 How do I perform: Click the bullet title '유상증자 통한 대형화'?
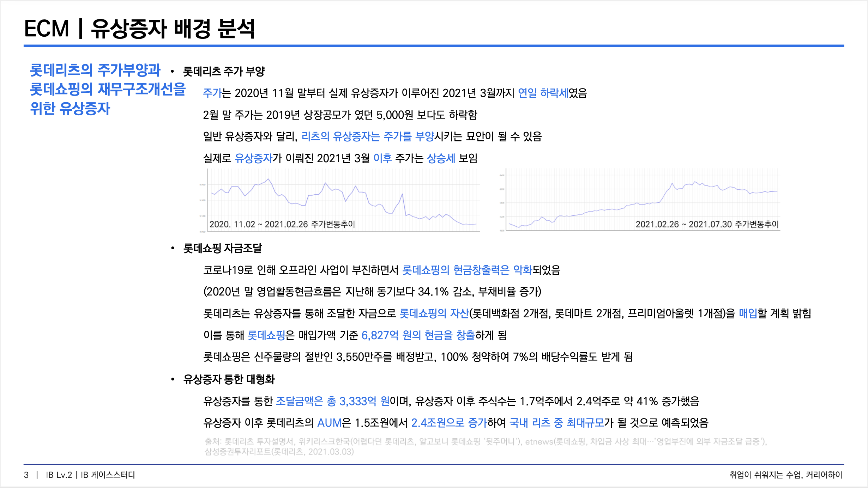[x=229, y=379]
